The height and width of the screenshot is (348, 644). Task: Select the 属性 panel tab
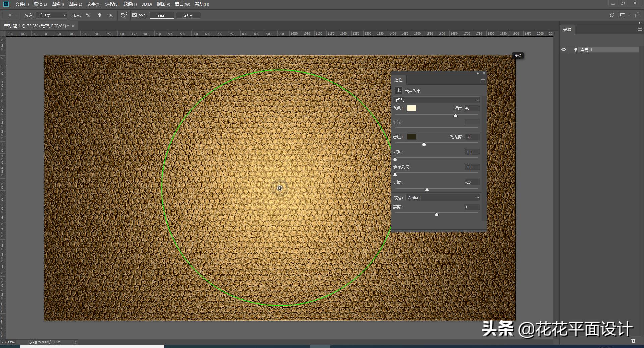pyautogui.click(x=399, y=80)
